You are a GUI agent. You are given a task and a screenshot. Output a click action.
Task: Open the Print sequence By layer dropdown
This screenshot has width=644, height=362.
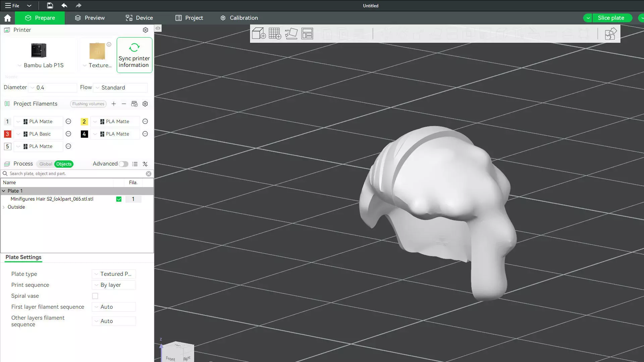114,285
